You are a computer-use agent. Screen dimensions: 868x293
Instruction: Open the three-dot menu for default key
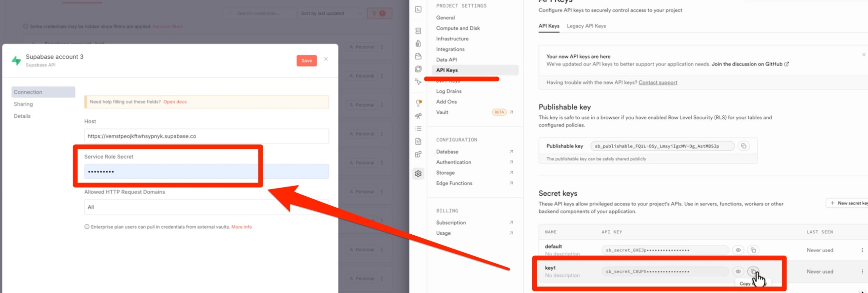[x=862, y=250]
